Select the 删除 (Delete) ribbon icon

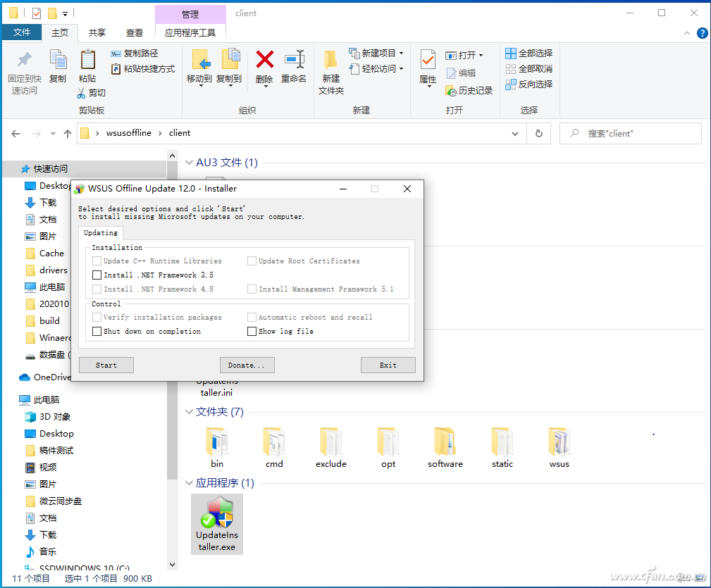coord(264,68)
